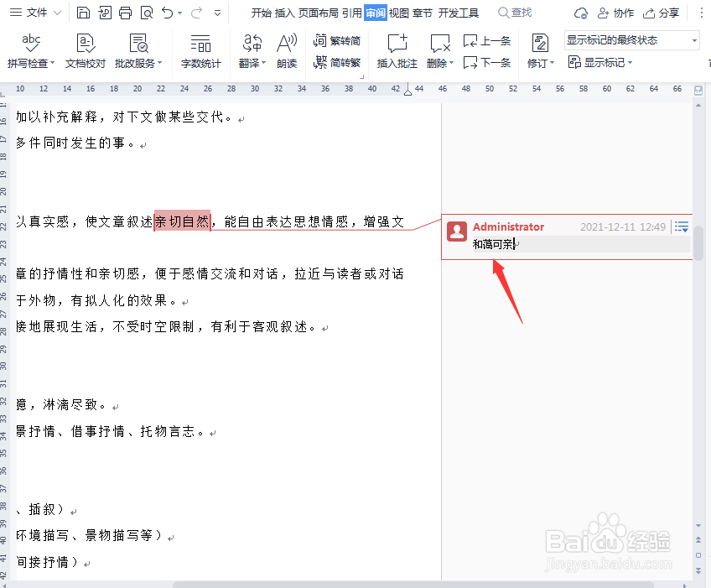Viewport: 711px width, 588px height.
Task: Jump to previous comment with 上一条
Action: pyautogui.click(x=486, y=40)
